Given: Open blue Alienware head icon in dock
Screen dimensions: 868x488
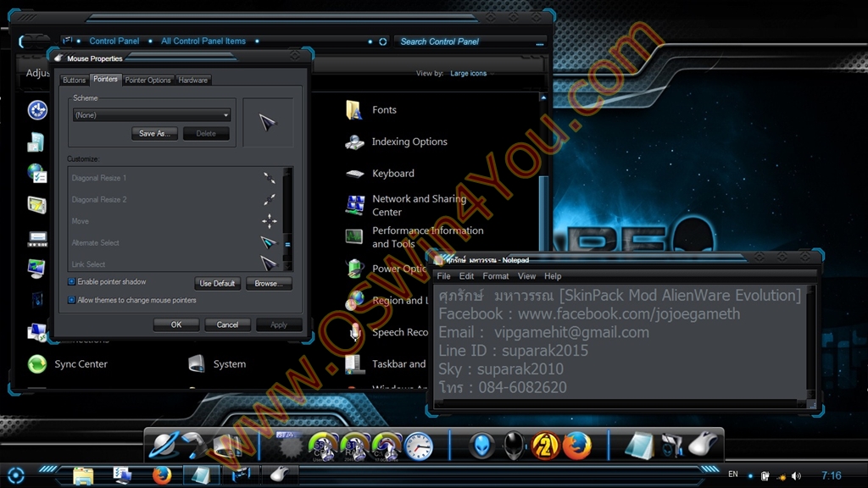Looking at the screenshot, I should tap(481, 446).
